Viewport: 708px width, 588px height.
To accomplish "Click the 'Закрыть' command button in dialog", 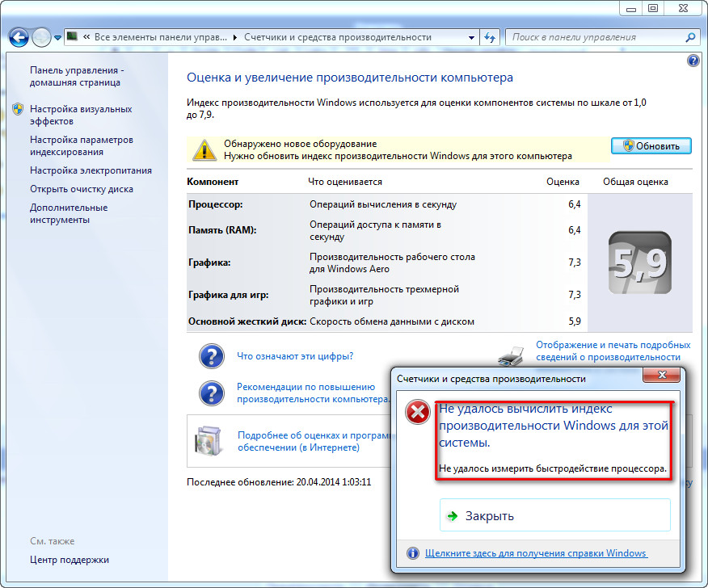I will (555, 515).
